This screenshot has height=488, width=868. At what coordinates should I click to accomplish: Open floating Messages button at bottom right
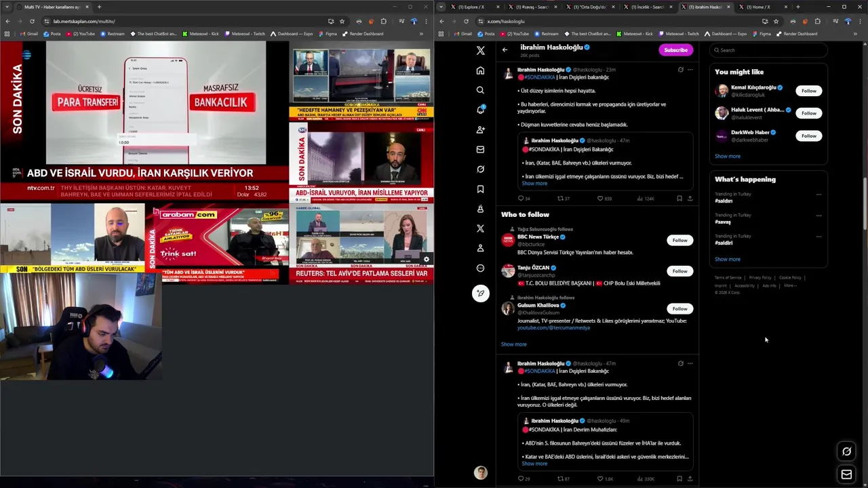[x=846, y=474]
